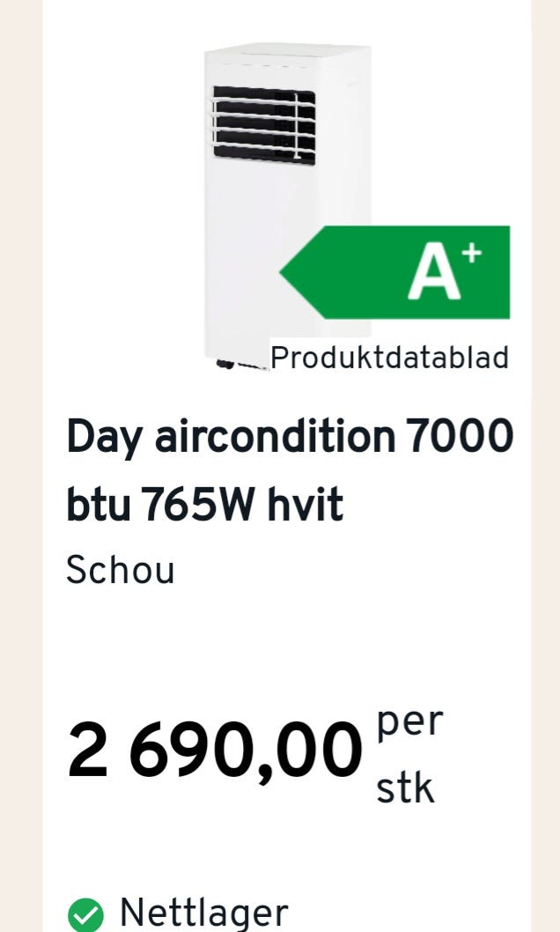Click the green checkmark icon beside Nettlager
Viewport: 560px width, 932px height.
(x=85, y=914)
